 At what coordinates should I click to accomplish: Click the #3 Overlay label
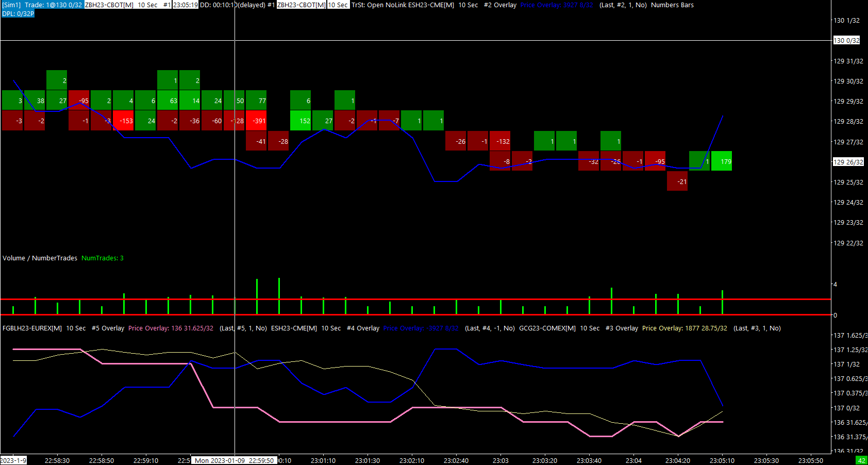(622, 328)
